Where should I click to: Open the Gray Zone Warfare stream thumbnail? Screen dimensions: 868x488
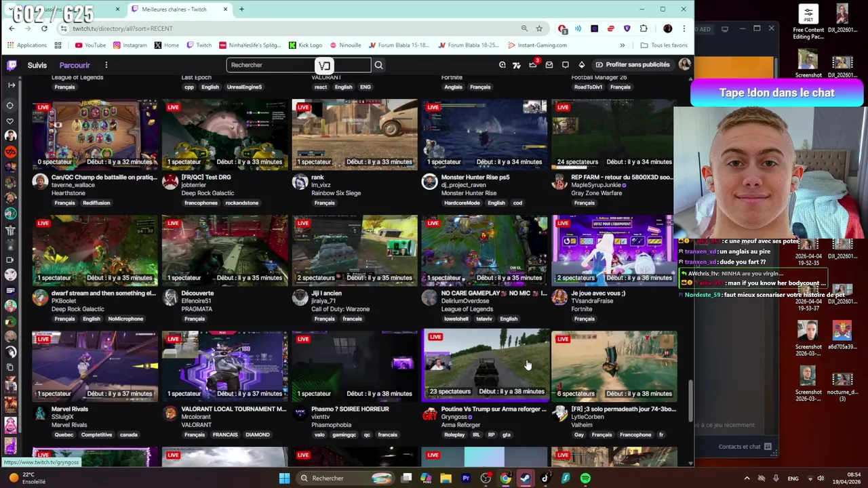(x=612, y=134)
